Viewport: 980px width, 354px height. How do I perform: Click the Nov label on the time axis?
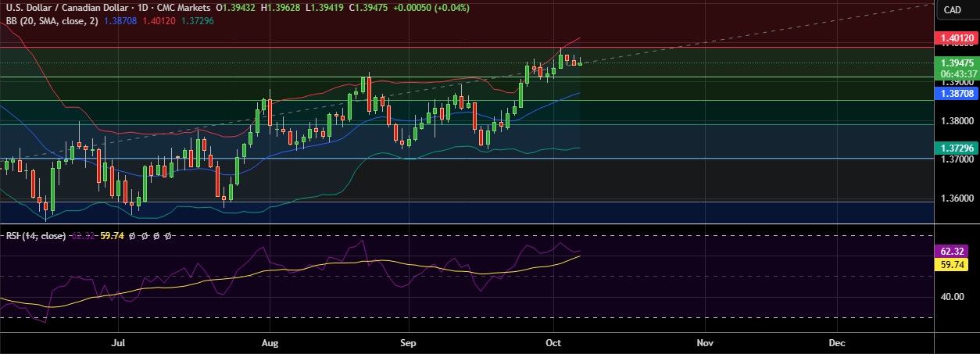click(x=705, y=342)
